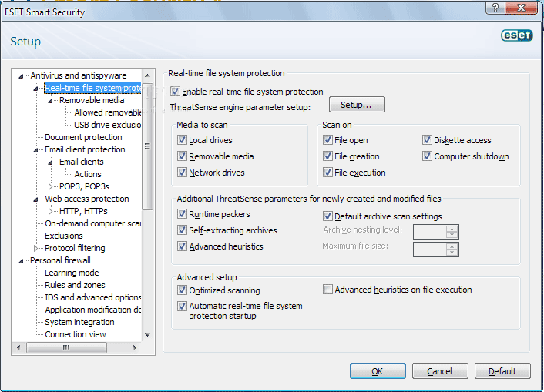Image resolution: width=544 pixels, height=392 pixels.
Task: Collapse Removable media tree node arrow
Action: click(x=50, y=101)
